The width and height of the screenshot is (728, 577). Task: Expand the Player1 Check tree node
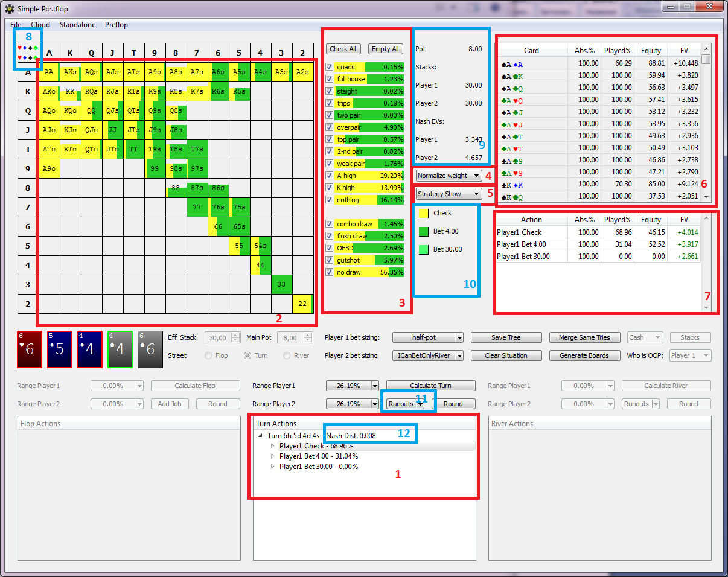(272, 446)
